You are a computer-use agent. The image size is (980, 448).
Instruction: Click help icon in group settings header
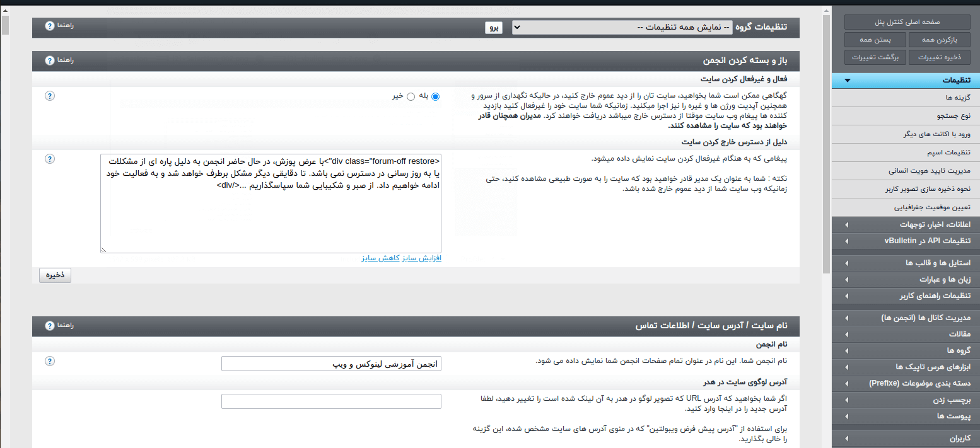(50, 26)
